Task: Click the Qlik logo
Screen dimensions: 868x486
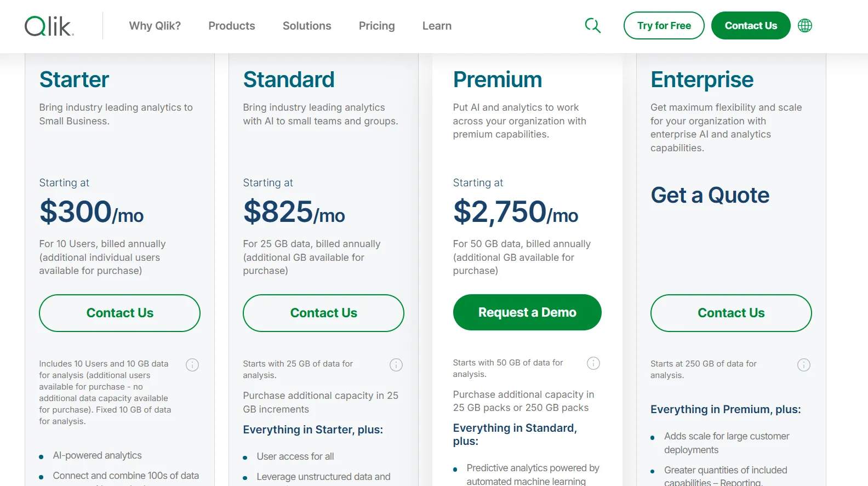Action: tap(49, 26)
